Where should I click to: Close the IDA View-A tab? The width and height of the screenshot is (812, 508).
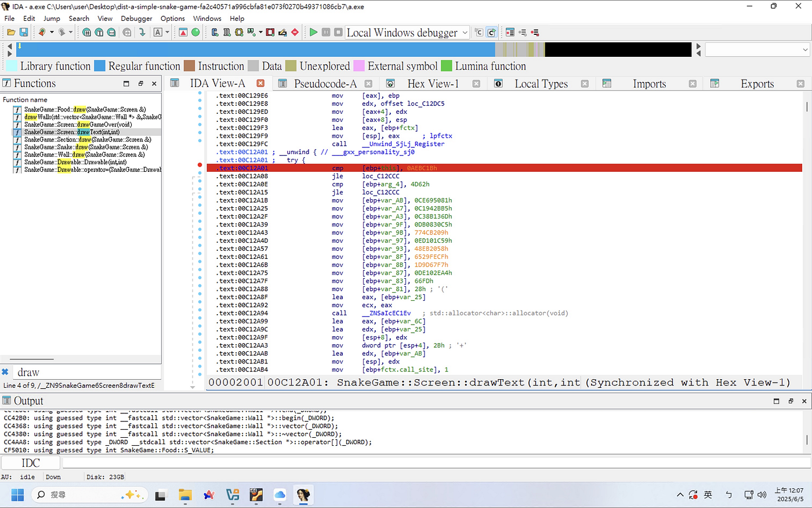[261, 84]
